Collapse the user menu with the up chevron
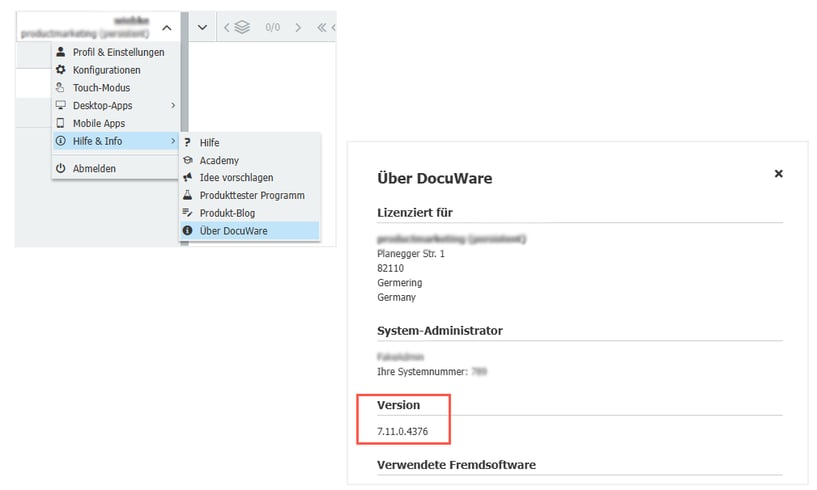The height and width of the screenshot is (490, 817). click(x=167, y=28)
